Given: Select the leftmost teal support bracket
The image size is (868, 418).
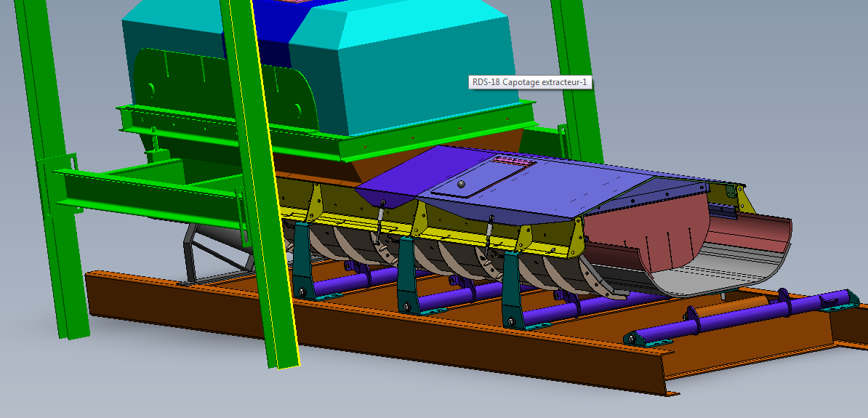Looking at the screenshot, I should [303, 260].
